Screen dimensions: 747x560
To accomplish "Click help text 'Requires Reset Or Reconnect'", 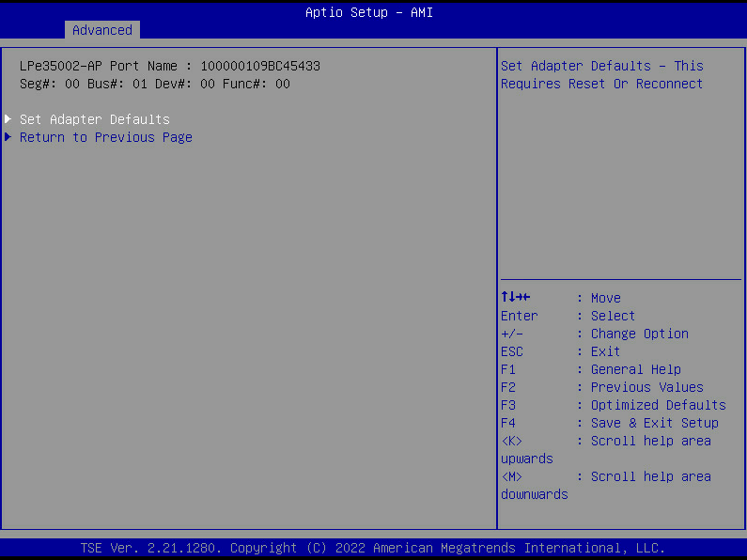I will 601,84.
